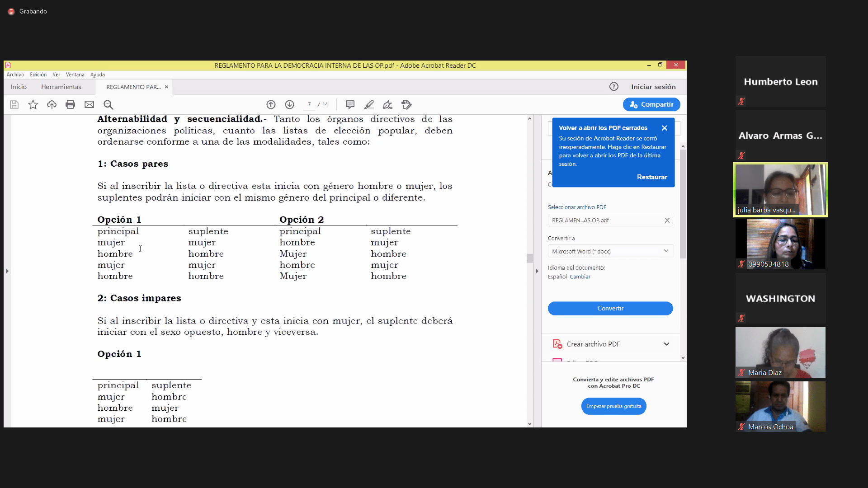The width and height of the screenshot is (868, 488).
Task: Click muted microphone icon on Maria Diaz tile
Action: [x=741, y=372]
